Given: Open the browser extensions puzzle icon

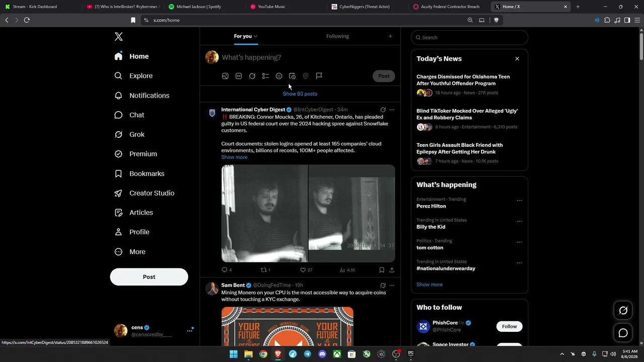Looking at the screenshot, I should tap(607, 20).
